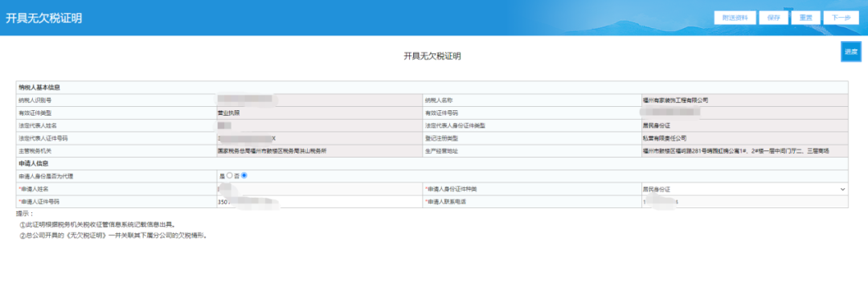Click the 法定代表人姓名 label
The height and width of the screenshot is (295, 868).
(38, 125)
